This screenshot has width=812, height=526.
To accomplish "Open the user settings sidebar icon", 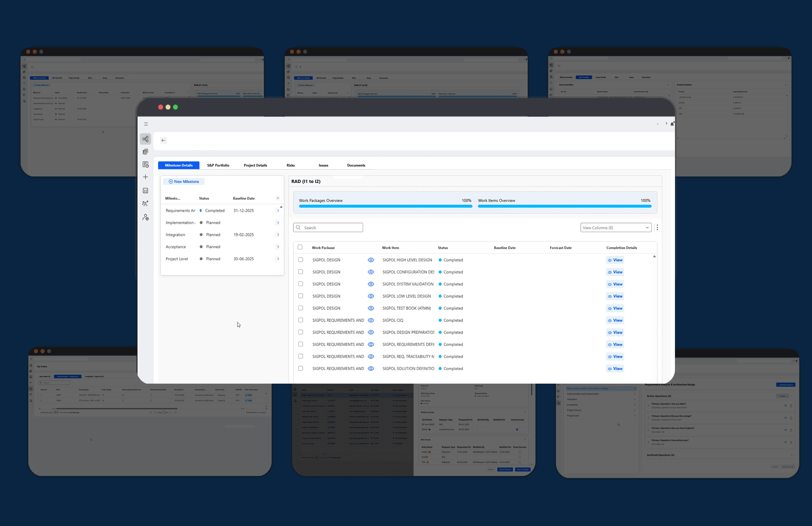I will pos(145,217).
